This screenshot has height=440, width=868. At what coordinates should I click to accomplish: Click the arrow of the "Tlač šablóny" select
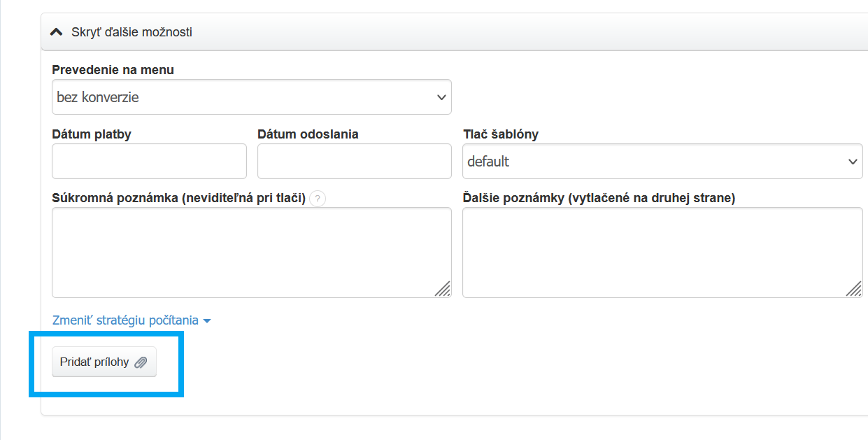tap(853, 162)
